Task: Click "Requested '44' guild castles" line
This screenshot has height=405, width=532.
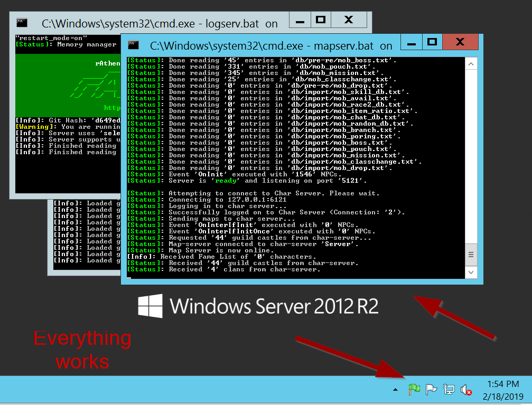Action: tap(249, 238)
